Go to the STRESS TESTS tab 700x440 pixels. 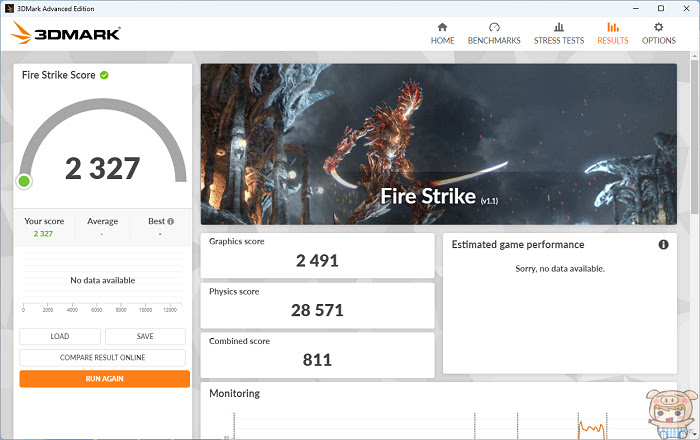coord(559,41)
